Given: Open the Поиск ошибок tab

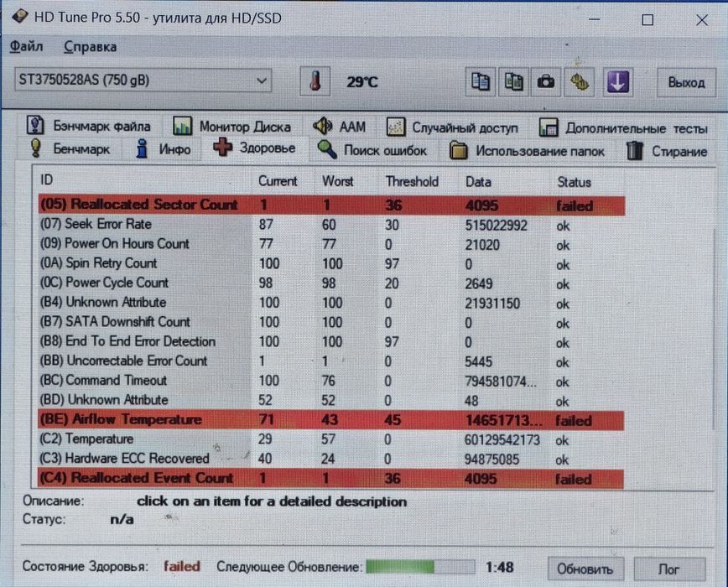Looking at the screenshot, I should 372,150.
